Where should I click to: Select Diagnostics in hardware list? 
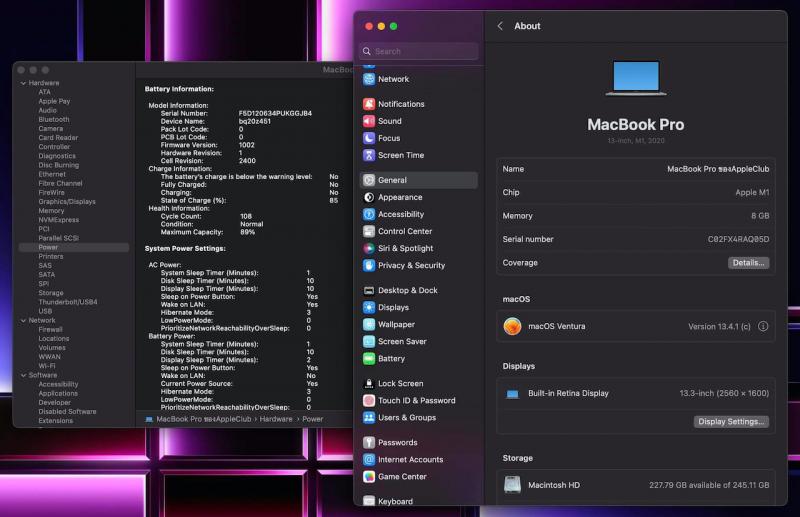(x=57, y=156)
